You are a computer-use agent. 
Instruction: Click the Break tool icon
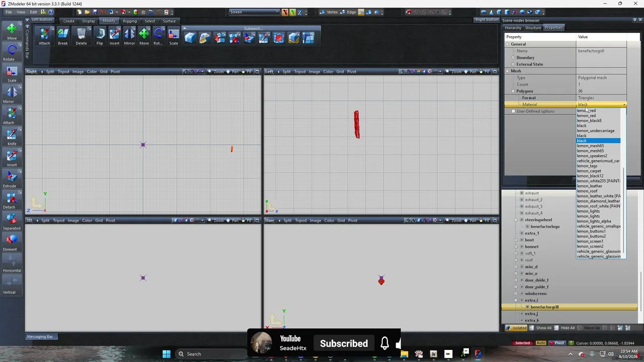pyautogui.click(x=62, y=36)
